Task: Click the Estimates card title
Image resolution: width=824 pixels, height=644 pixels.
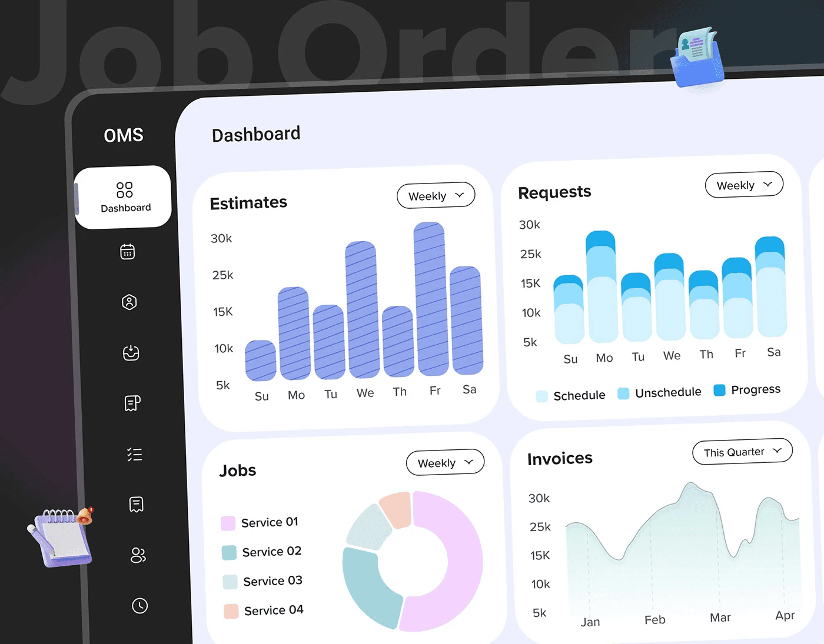Action: pyautogui.click(x=248, y=203)
